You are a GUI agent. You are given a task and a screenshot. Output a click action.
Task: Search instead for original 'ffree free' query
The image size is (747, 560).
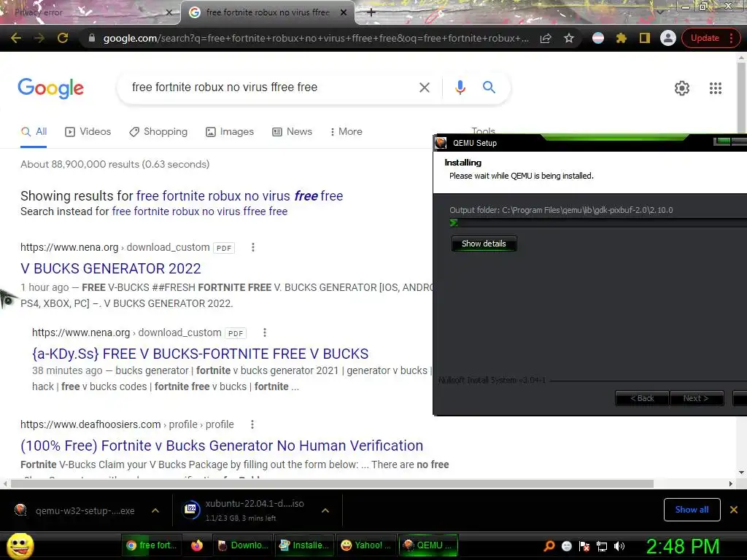(x=200, y=211)
